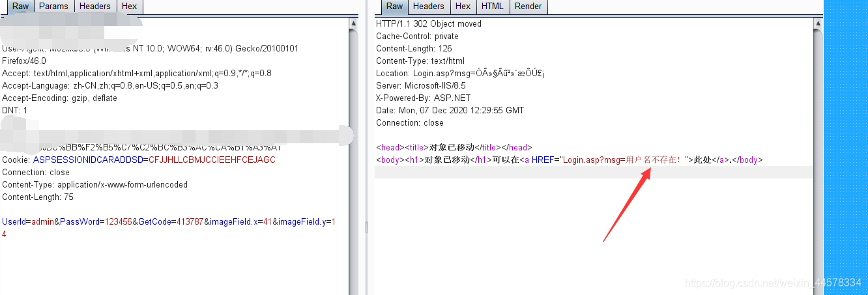Click the <head><title> line in response body
This screenshot has width=868, height=295.
(x=454, y=148)
